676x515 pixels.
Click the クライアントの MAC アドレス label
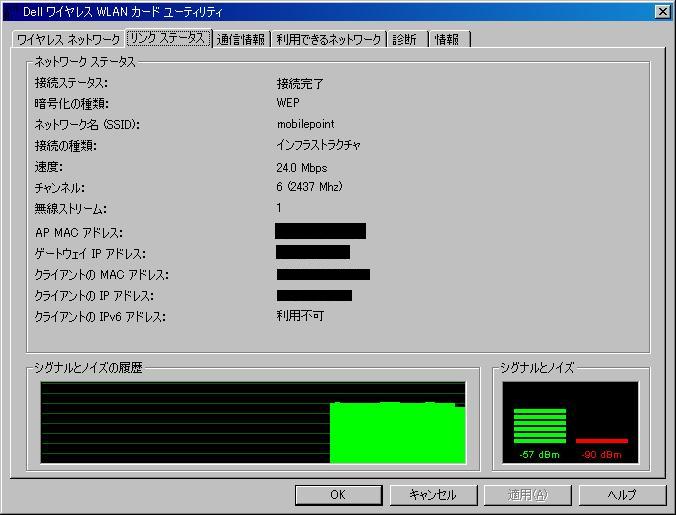coord(102,275)
